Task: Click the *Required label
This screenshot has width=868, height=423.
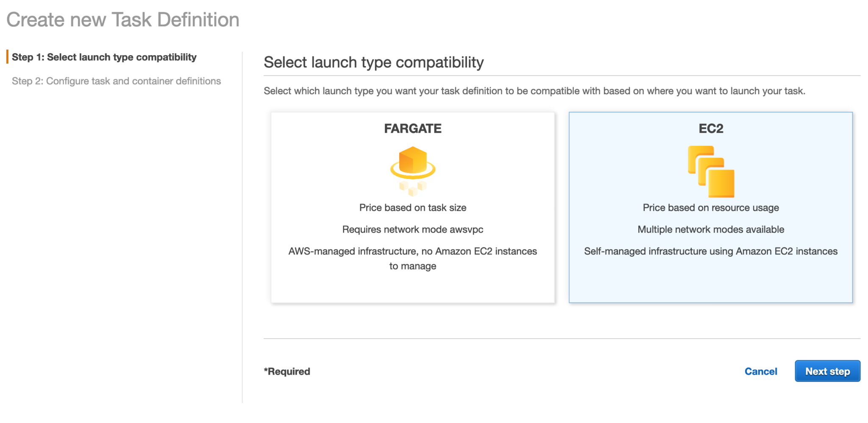Action: click(287, 371)
